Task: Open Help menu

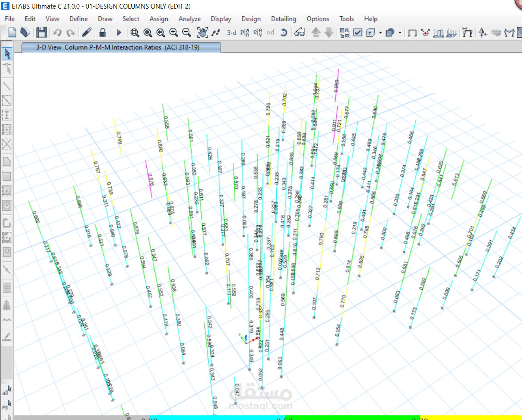Action: click(371, 19)
